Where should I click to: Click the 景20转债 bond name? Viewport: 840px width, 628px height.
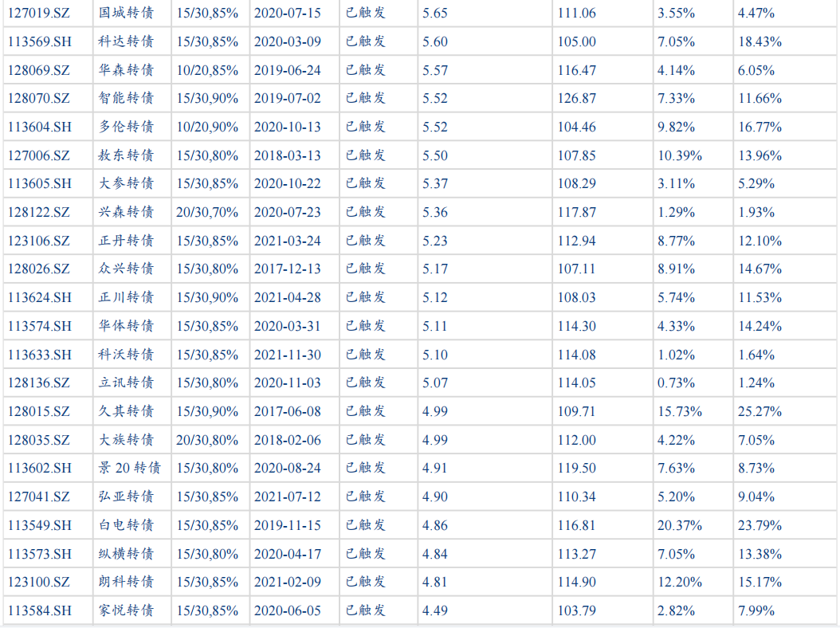[129, 469]
